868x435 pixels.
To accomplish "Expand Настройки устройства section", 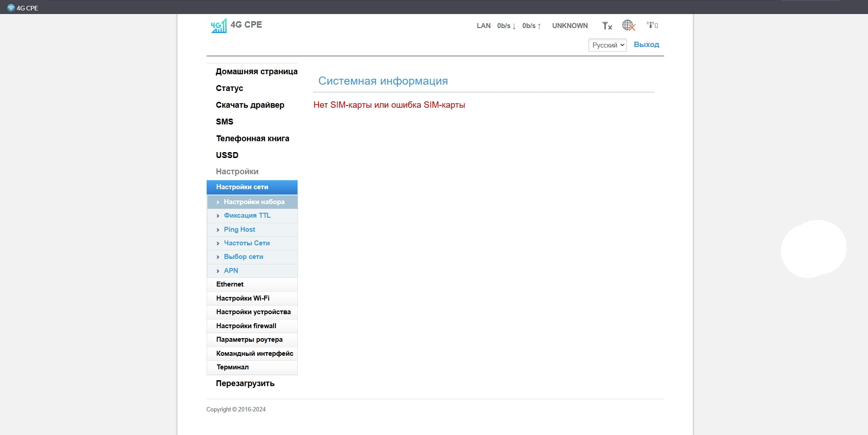I will click(x=252, y=312).
